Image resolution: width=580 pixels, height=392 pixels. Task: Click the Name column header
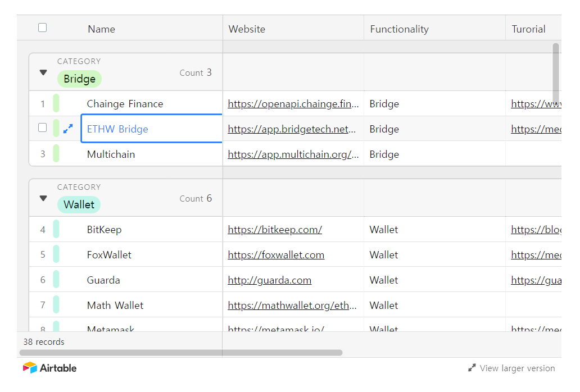(x=101, y=29)
